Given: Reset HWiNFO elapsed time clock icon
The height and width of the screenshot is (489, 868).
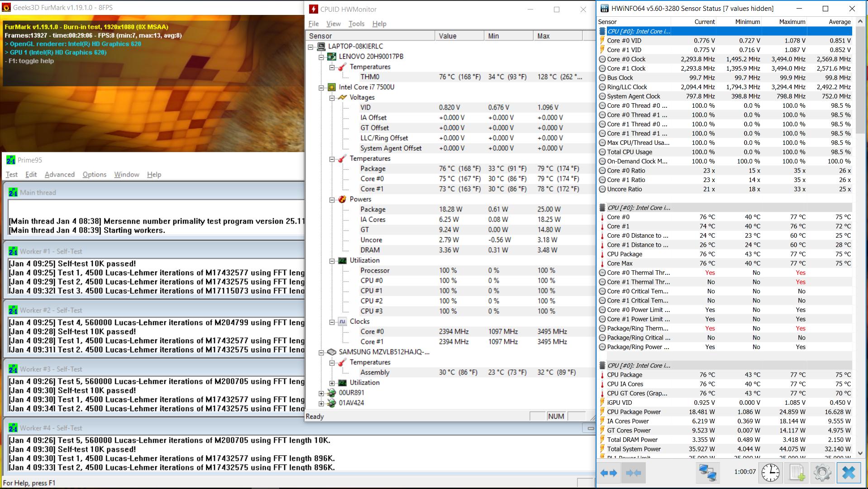Looking at the screenshot, I should tap(770, 473).
